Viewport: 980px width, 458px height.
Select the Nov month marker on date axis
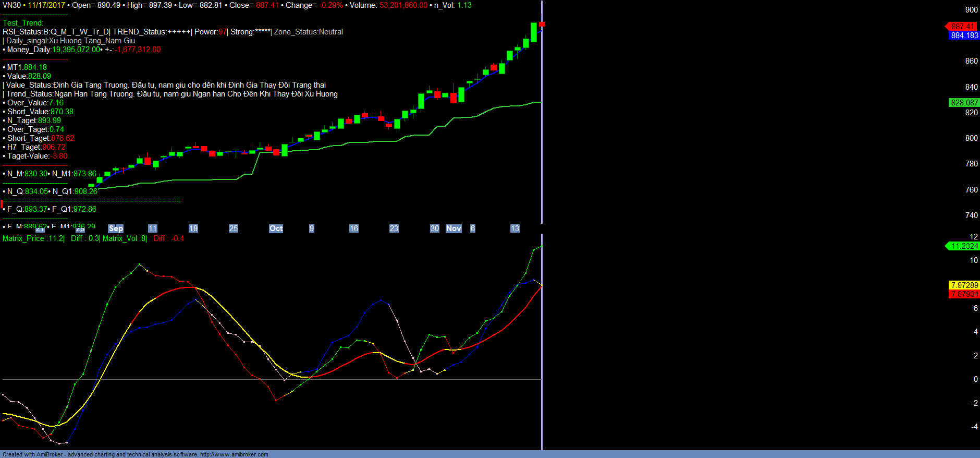tap(454, 228)
